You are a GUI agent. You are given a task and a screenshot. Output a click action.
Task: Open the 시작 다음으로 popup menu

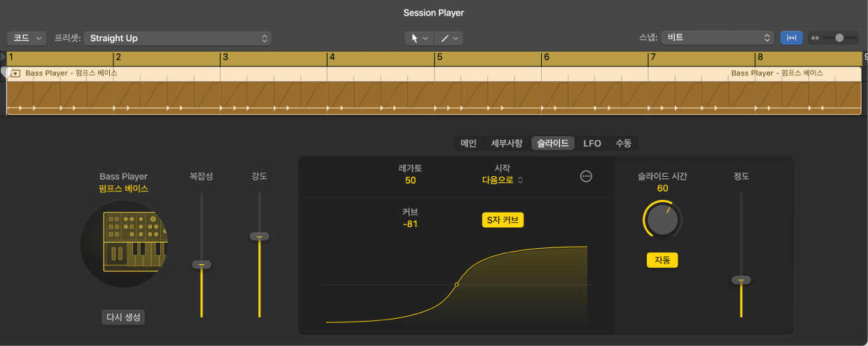pos(503,180)
